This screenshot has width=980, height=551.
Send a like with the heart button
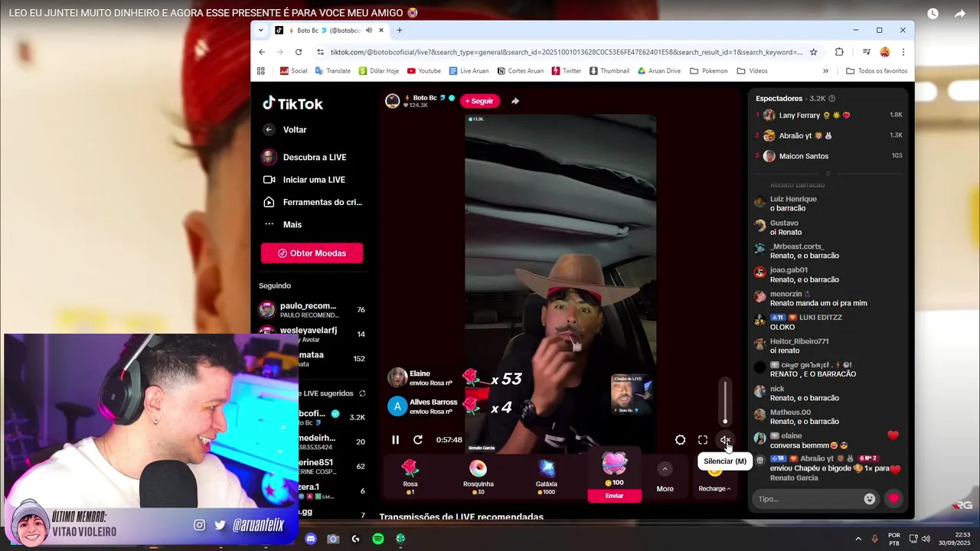(893, 499)
